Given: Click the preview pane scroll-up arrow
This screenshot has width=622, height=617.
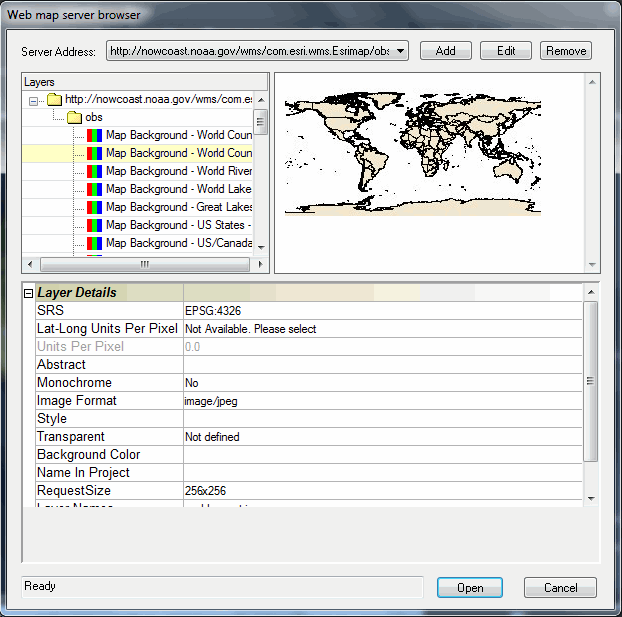Looking at the screenshot, I should tap(592, 82).
